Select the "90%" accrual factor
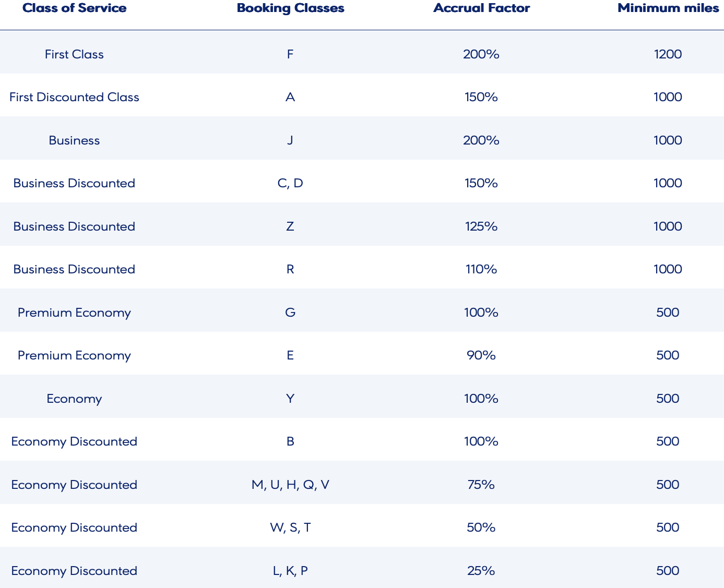 tap(481, 355)
